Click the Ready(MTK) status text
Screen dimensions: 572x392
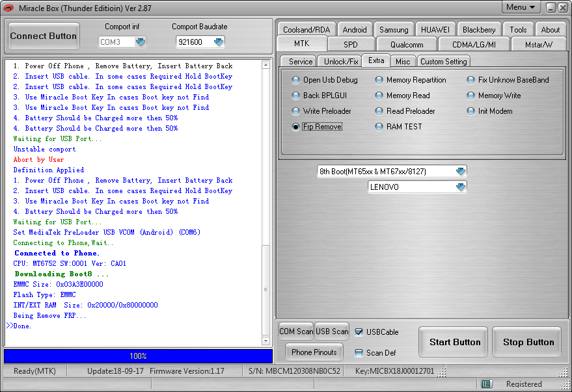pyautogui.click(x=34, y=371)
